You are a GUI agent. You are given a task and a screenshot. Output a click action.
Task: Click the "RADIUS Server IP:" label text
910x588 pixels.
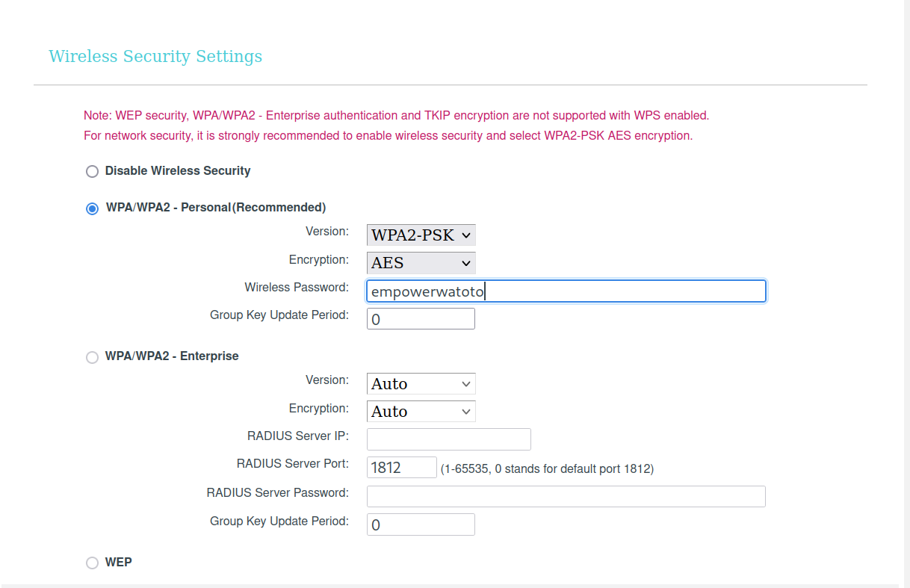(x=298, y=436)
